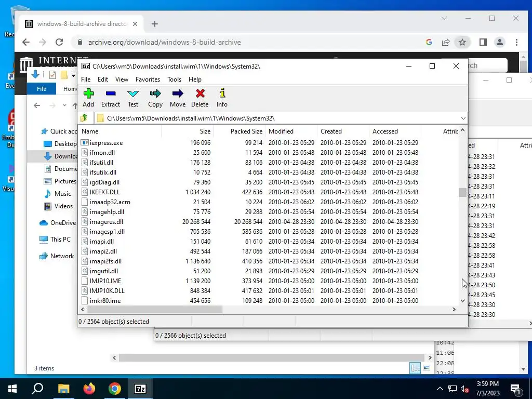Click the File tab in Explorer ribbon
Screen dimensions: 532x399
pyautogui.click(x=42, y=89)
